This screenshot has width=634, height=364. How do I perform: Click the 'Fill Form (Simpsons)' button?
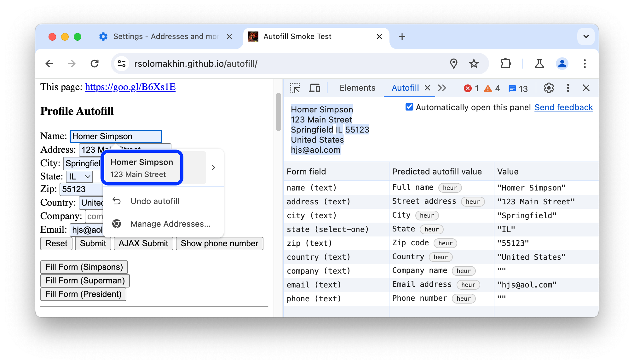84,267
